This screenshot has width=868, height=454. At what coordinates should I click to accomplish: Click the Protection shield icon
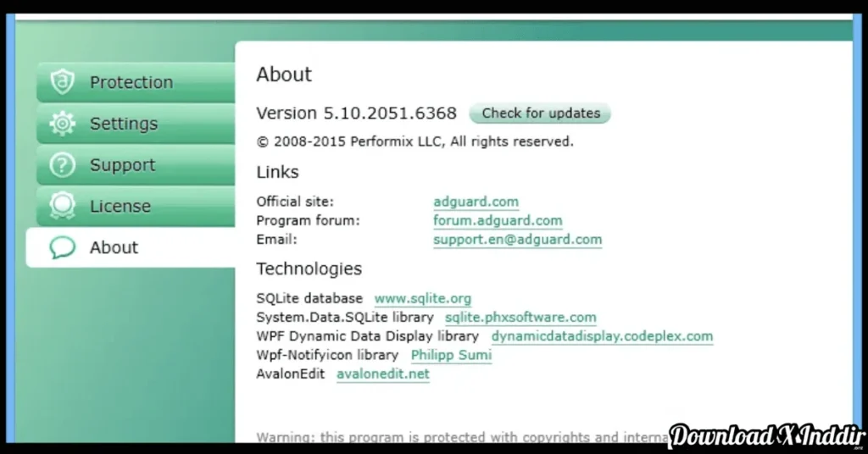(x=62, y=82)
